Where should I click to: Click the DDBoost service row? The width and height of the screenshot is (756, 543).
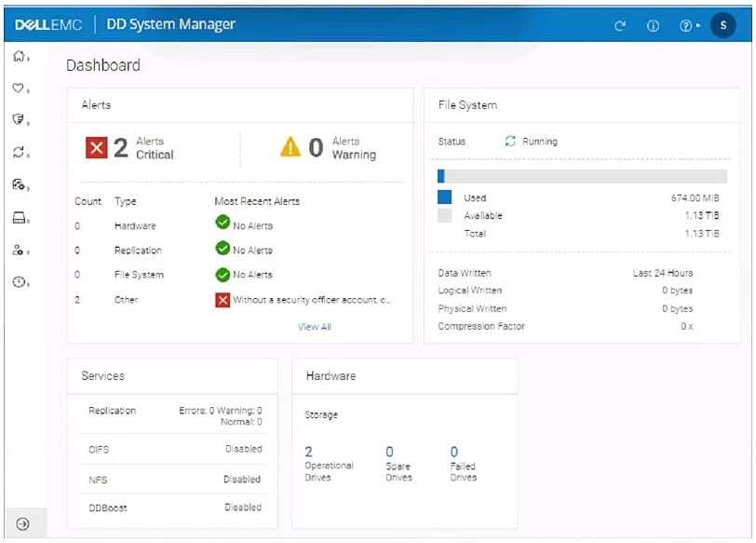(171, 508)
